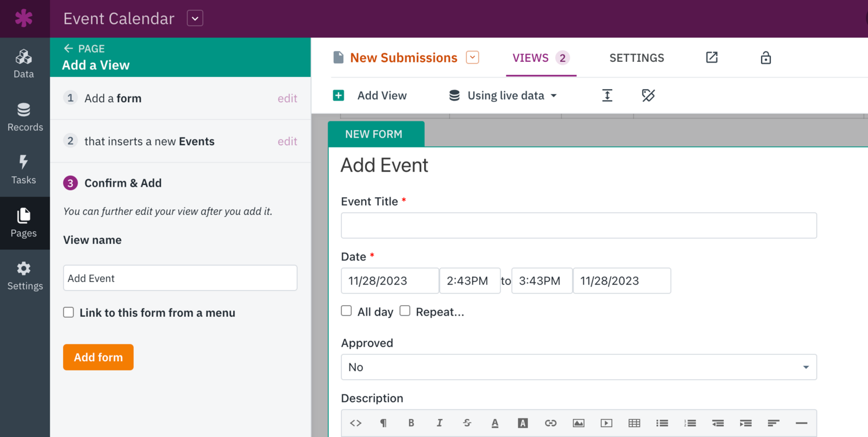Toggle bold formatting in the Description toolbar
868x437 pixels.
(411, 423)
